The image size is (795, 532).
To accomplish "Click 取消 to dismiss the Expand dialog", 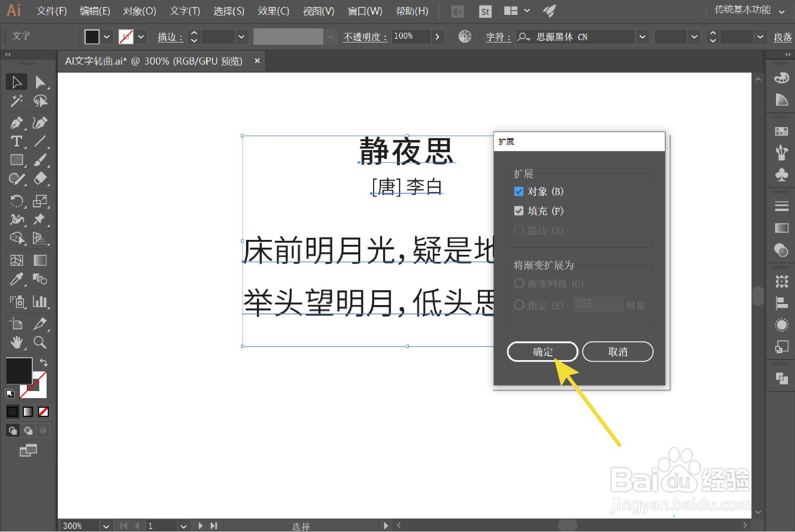I will (x=618, y=352).
